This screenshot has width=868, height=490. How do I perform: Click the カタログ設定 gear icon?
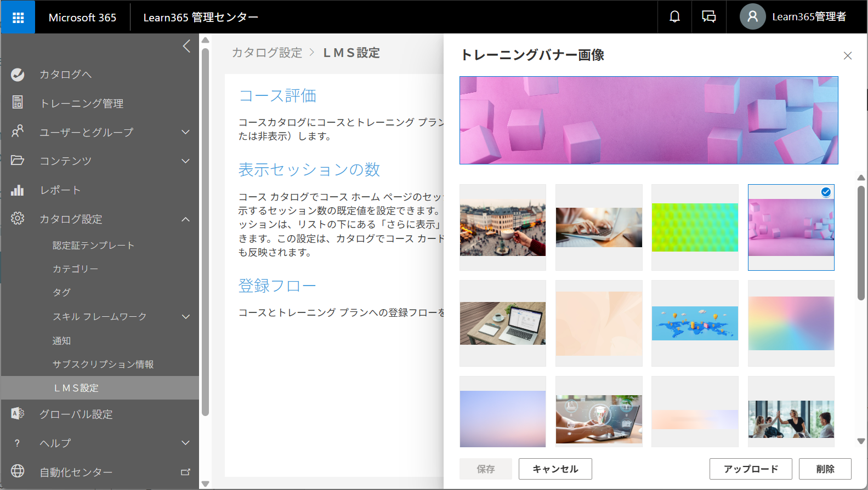[x=18, y=218]
